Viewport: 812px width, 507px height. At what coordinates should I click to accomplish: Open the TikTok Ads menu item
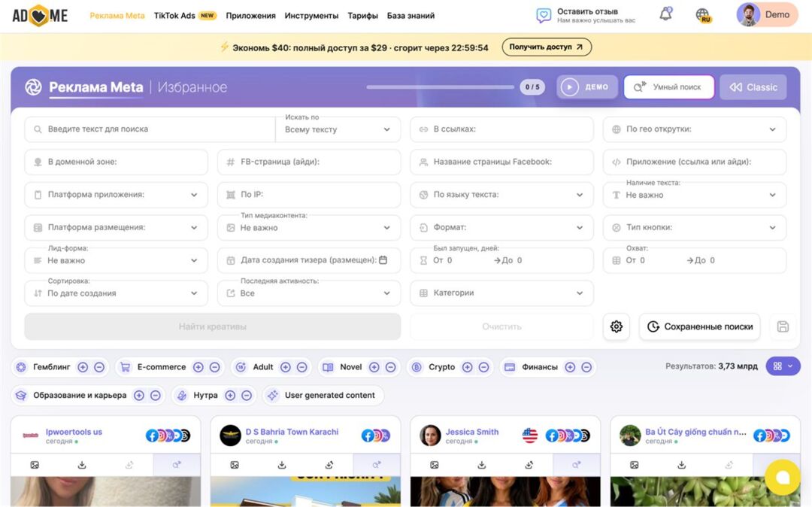pos(185,16)
